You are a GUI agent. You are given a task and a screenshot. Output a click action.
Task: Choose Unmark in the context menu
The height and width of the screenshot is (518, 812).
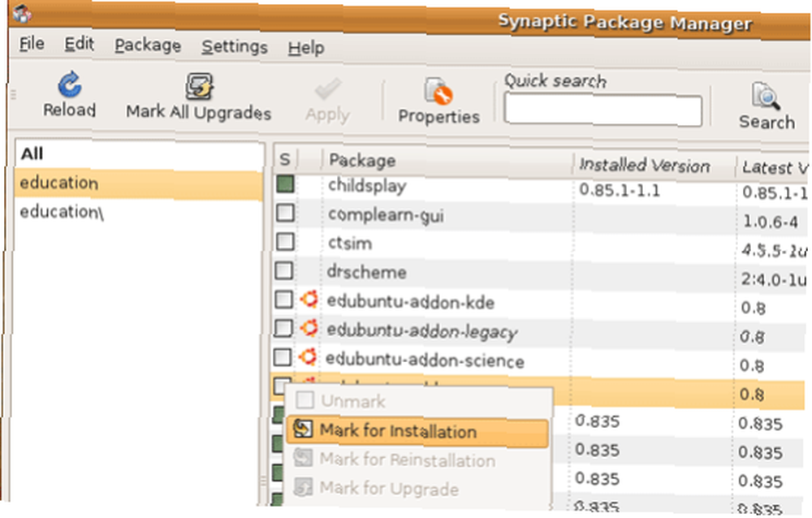(417, 401)
